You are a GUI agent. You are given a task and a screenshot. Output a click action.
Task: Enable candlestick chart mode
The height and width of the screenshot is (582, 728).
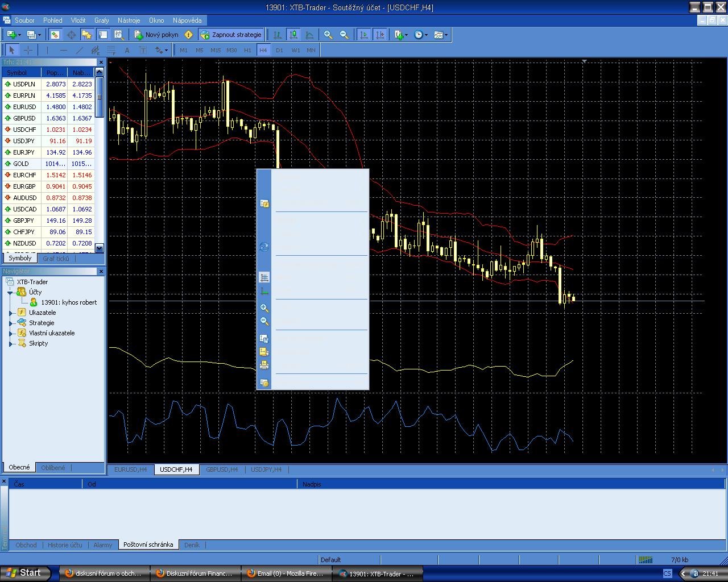(x=293, y=35)
